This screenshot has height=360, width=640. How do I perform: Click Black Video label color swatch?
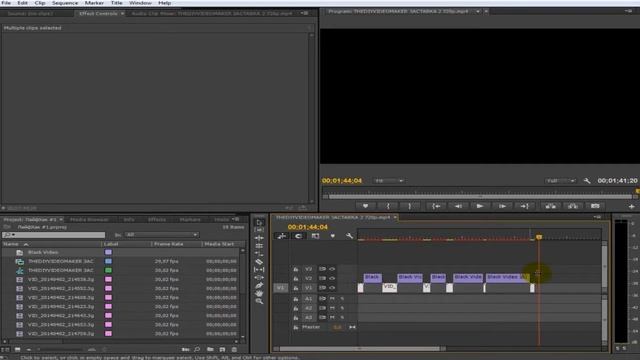(108, 252)
